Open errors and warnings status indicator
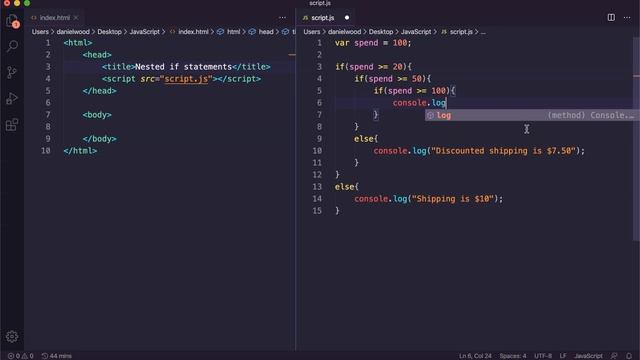640x360 pixels. click(20, 356)
